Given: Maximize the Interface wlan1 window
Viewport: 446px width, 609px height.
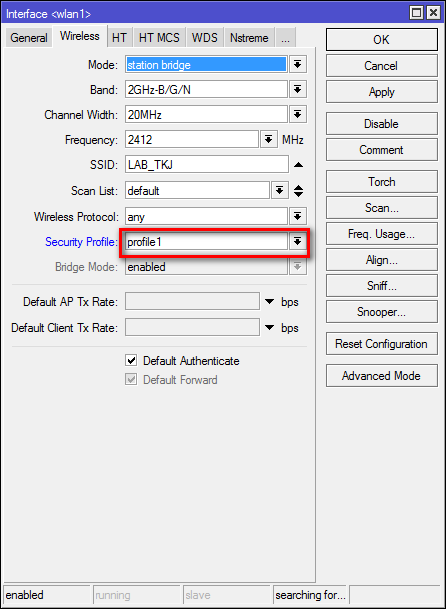Looking at the screenshot, I should click(x=416, y=13).
